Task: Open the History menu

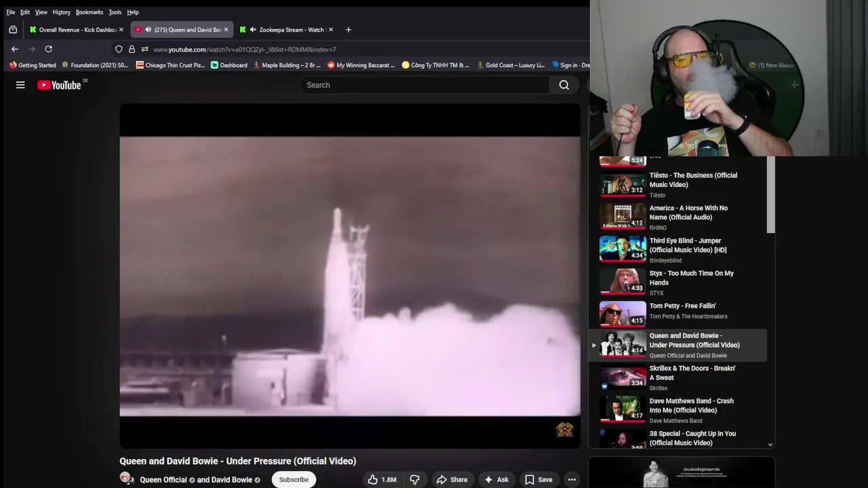Action: pos(62,12)
